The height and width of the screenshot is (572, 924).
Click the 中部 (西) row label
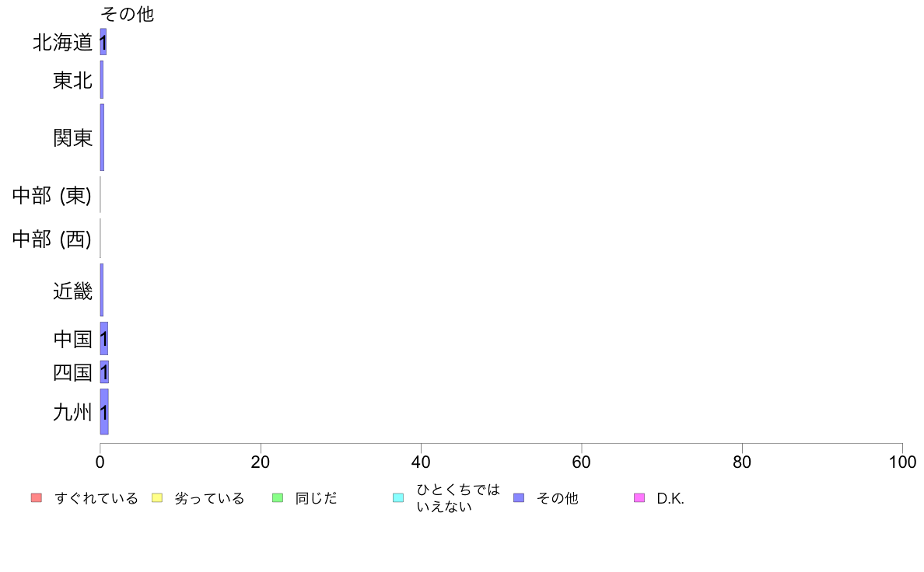pos(52,239)
